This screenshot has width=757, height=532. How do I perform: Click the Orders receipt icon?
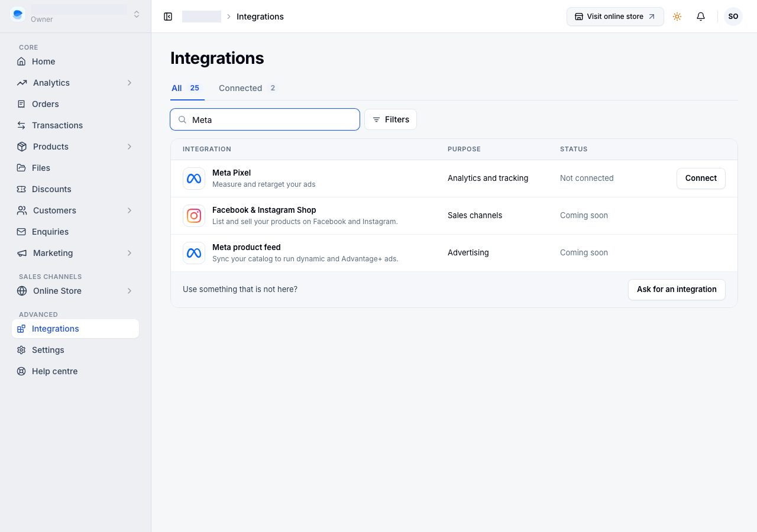click(x=21, y=104)
